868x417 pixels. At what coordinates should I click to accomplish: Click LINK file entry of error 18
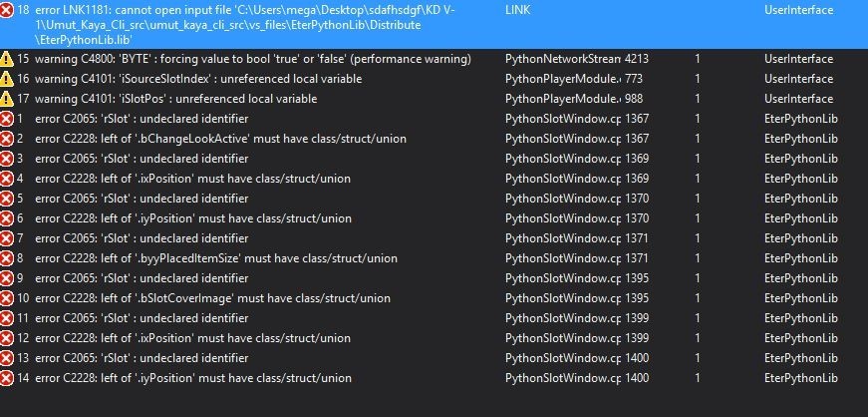[x=517, y=9]
